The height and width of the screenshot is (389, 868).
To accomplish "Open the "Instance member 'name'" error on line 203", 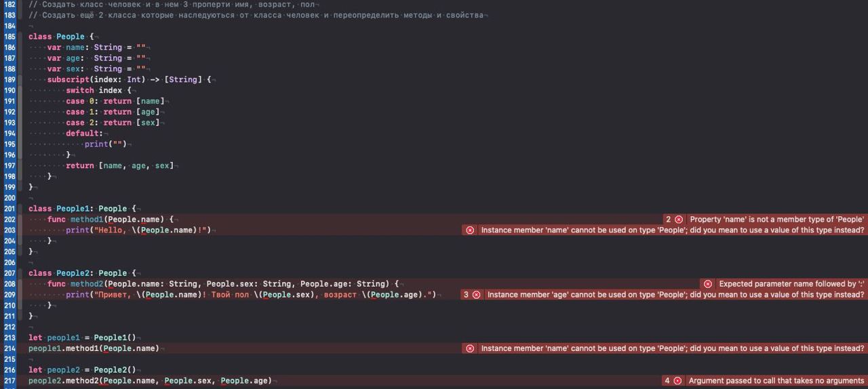I will coord(673,230).
